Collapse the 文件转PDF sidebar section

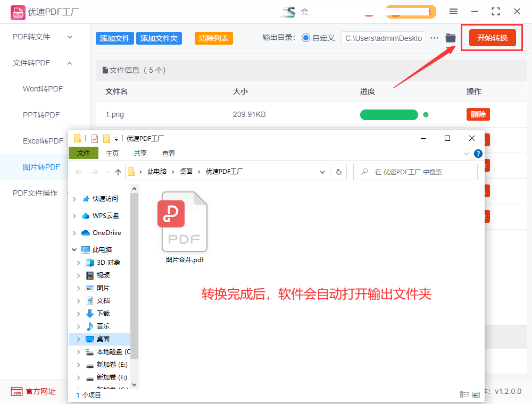pyautogui.click(x=70, y=63)
